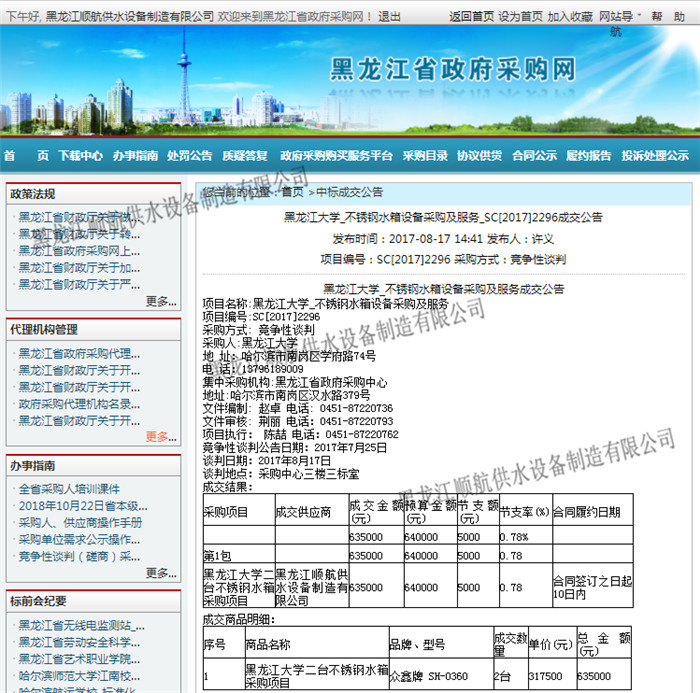Open 政府采购购买服务平台 menu item
This screenshot has height=693, width=700.
click(x=336, y=156)
